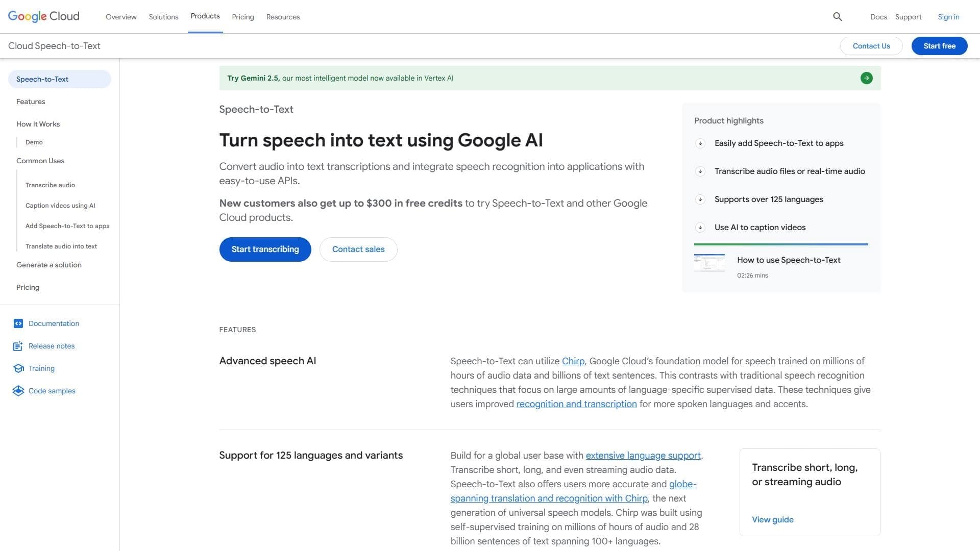Jump to Features in the sidebar
This screenshot has width=980, height=551.
point(31,102)
